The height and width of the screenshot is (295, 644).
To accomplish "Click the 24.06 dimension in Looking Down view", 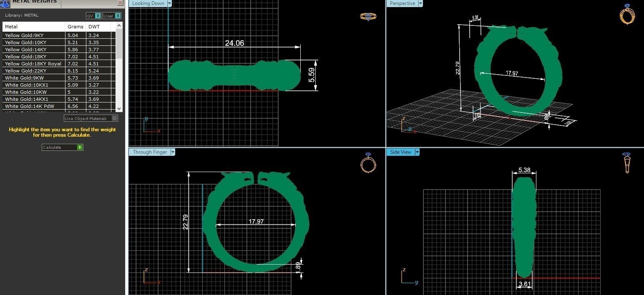I will [234, 43].
